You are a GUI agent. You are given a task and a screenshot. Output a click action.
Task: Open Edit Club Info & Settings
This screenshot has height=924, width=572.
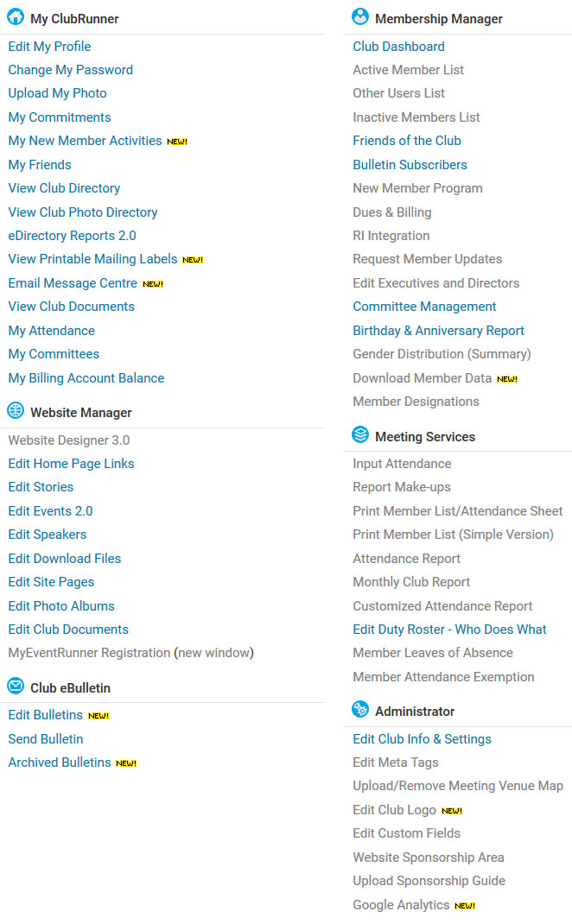(422, 739)
